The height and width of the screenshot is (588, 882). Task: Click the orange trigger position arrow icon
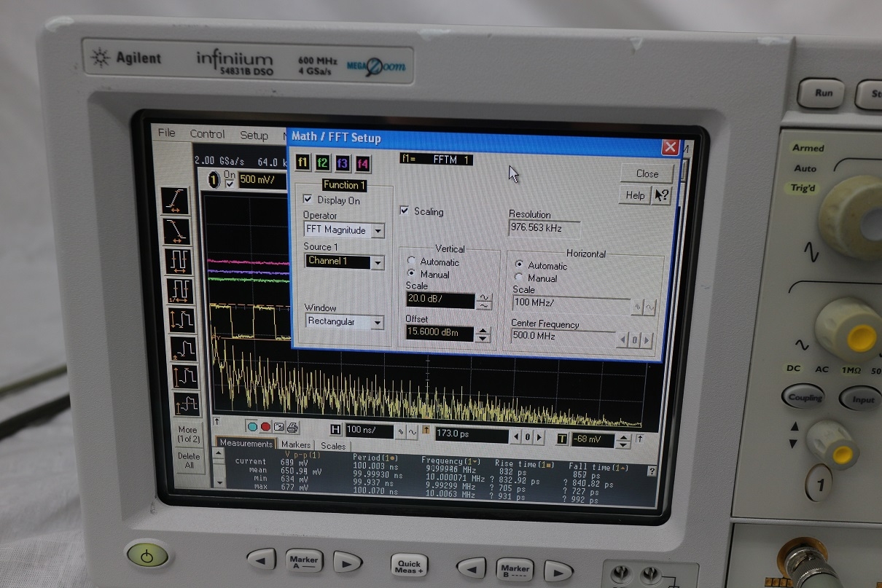[x=426, y=431]
